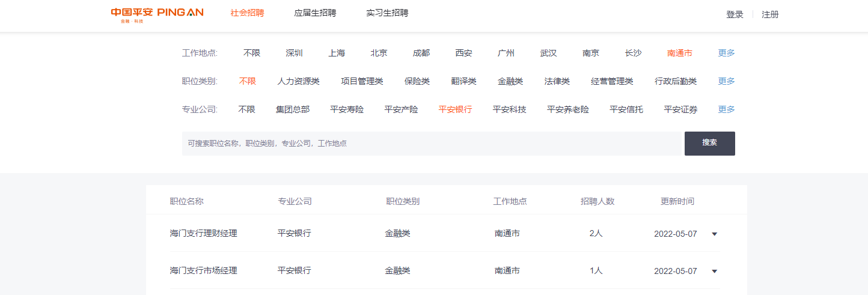The height and width of the screenshot is (295, 868).
Task: Filter work location by 成都
Action: (421, 53)
